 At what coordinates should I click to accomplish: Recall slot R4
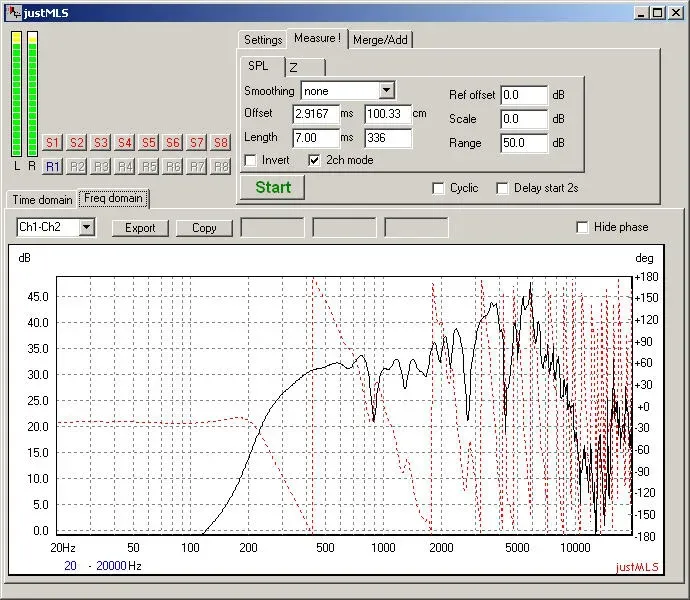[125, 167]
